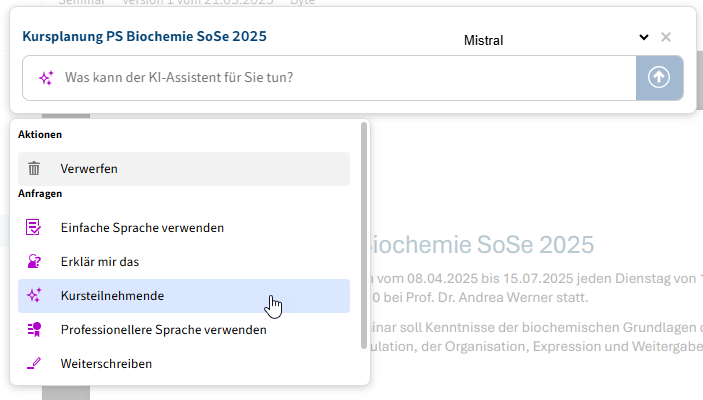
Task: Click the Anfragen section heading
Action: (40, 194)
